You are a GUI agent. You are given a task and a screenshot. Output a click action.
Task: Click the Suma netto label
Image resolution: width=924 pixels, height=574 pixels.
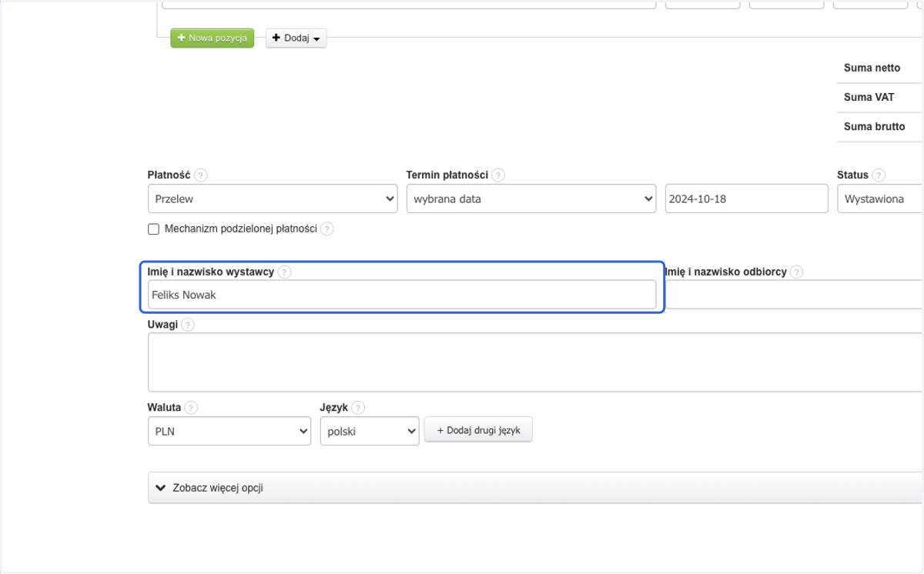pyautogui.click(x=872, y=68)
